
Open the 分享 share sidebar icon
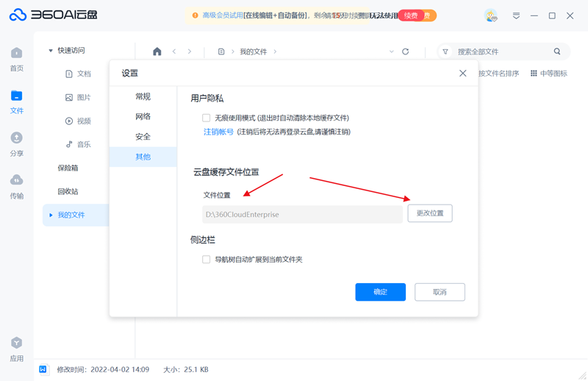tap(16, 144)
